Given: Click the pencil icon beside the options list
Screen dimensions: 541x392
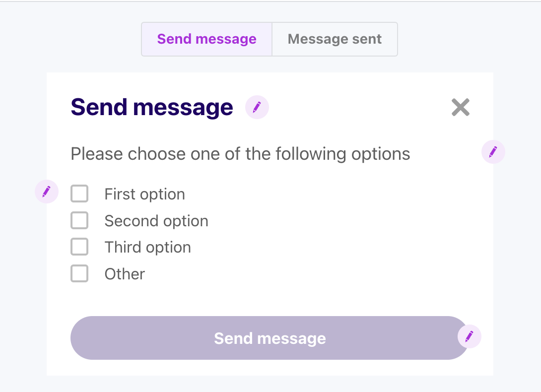Looking at the screenshot, I should coord(47,192).
